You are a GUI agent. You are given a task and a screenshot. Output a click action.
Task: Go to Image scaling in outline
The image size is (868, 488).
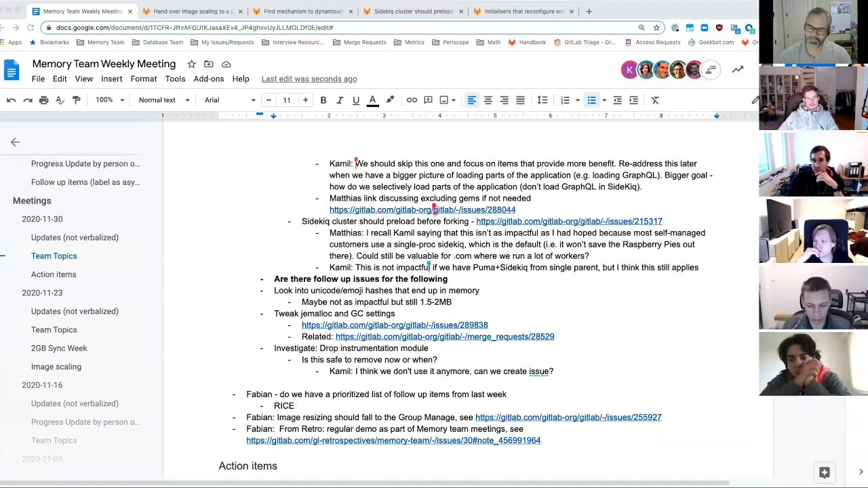point(56,367)
